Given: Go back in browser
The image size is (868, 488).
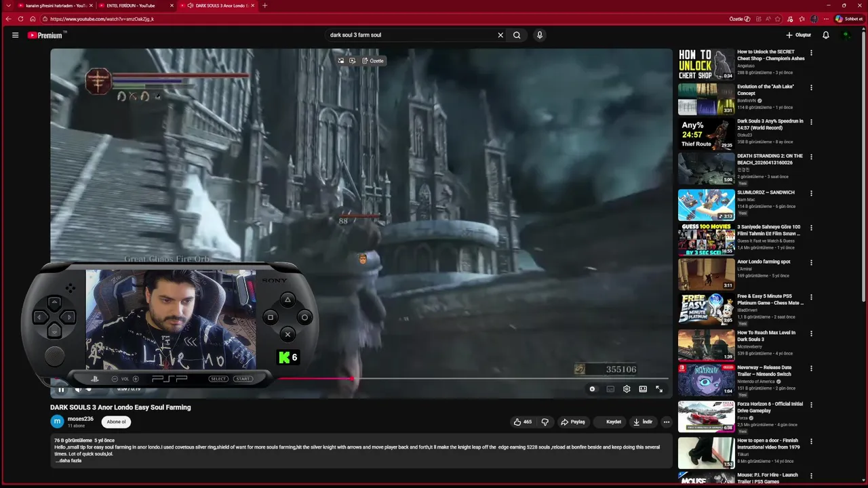Looking at the screenshot, I should (x=8, y=19).
